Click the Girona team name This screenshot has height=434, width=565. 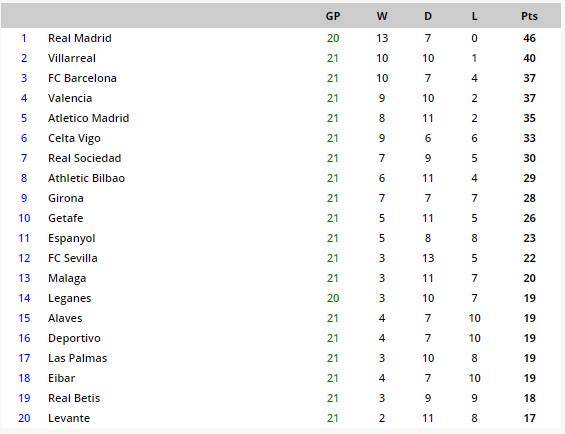point(66,198)
